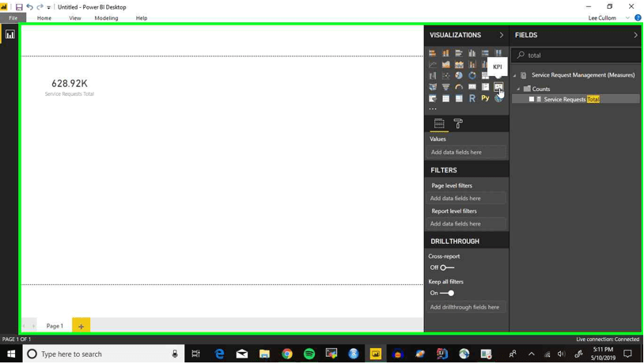The height and width of the screenshot is (364, 644).
Task: Select the Multi-row card visual
Action: click(x=485, y=87)
